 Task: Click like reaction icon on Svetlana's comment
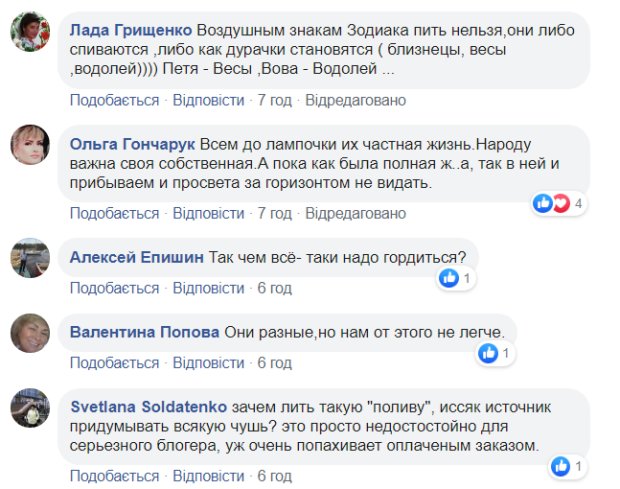click(561, 466)
